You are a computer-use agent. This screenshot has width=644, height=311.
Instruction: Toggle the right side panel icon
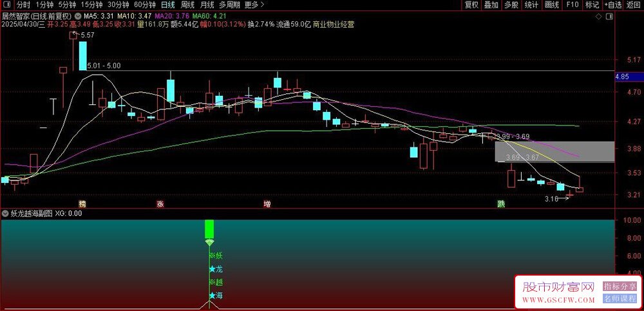point(609,17)
